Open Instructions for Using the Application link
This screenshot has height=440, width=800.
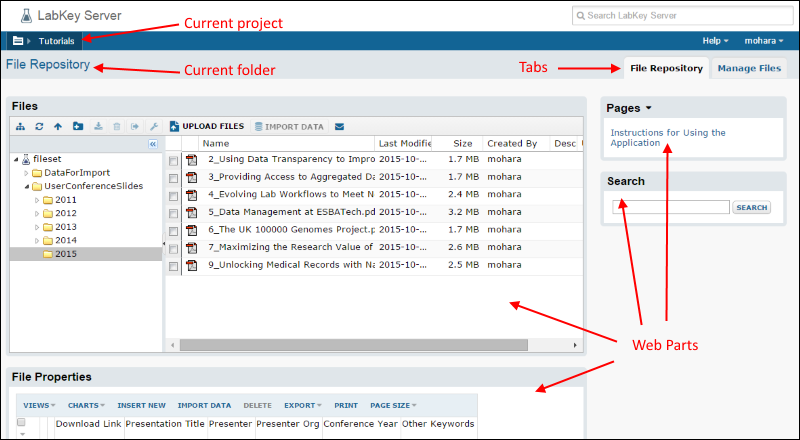pyautogui.click(x=668, y=138)
